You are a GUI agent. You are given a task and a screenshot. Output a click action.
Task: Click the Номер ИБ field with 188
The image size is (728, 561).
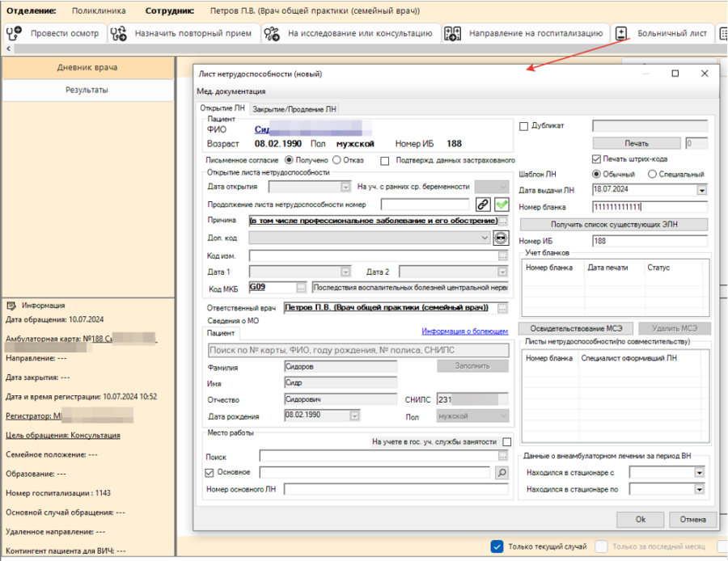tap(650, 241)
